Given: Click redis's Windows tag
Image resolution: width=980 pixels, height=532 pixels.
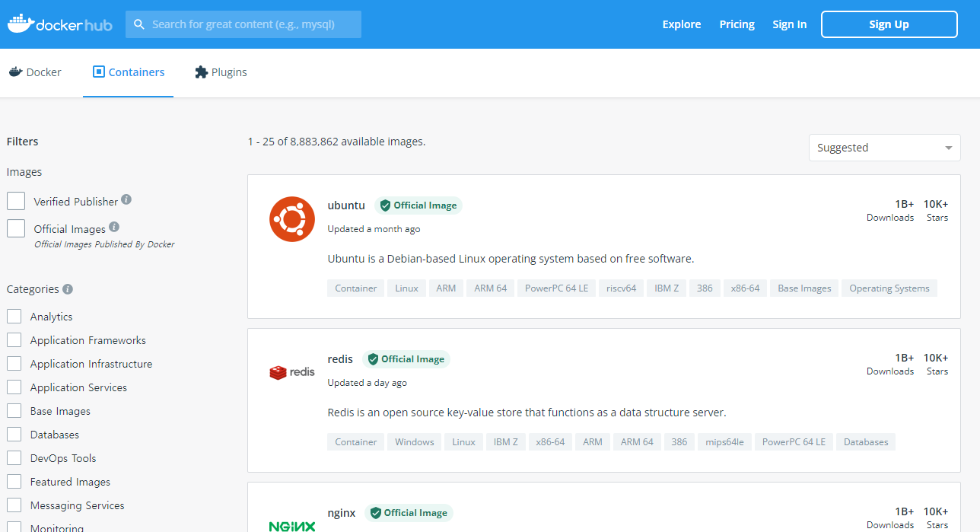Looking at the screenshot, I should 415,442.
